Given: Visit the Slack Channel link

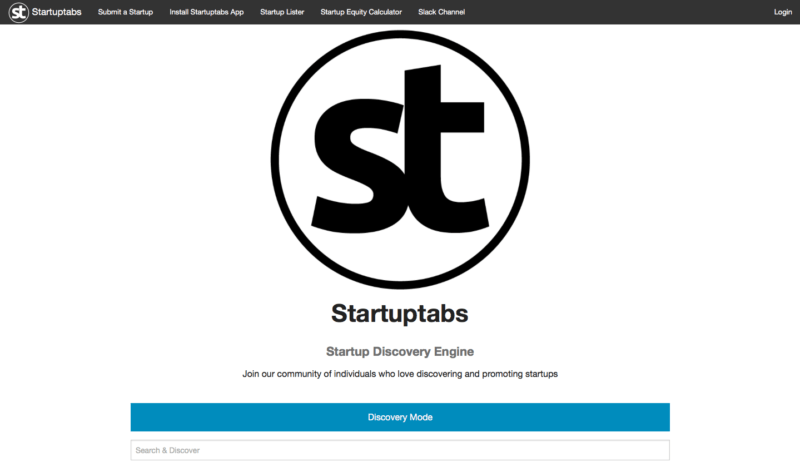Looking at the screenshot, I should (441, 12).
